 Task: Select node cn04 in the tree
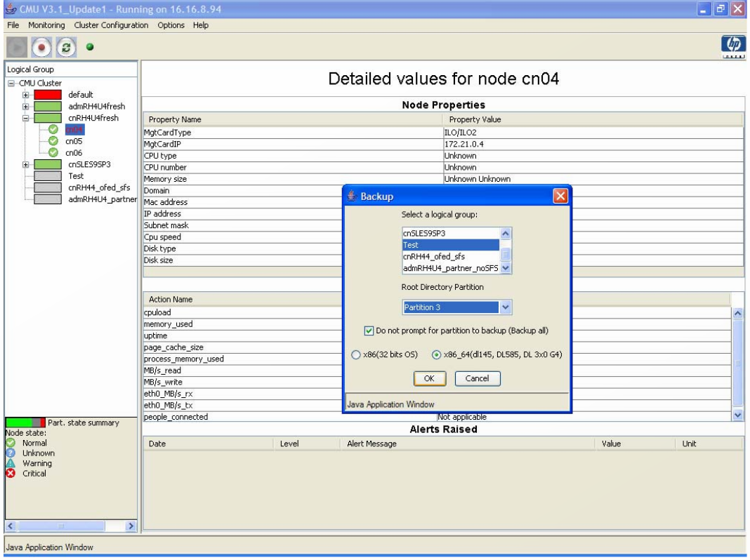click(x=74, y=130)
